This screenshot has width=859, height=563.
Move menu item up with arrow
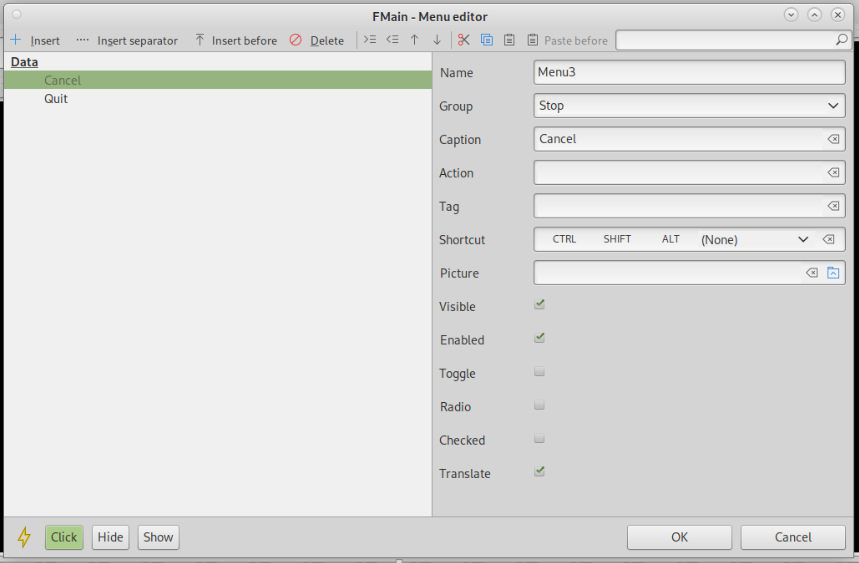point(414,40)
